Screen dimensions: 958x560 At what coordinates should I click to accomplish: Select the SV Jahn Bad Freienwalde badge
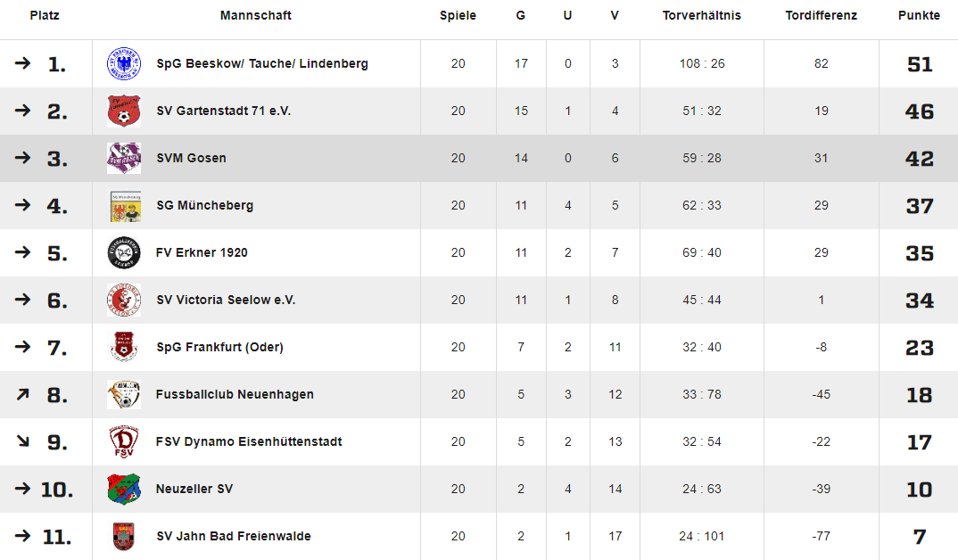click(x=124, y=536)
